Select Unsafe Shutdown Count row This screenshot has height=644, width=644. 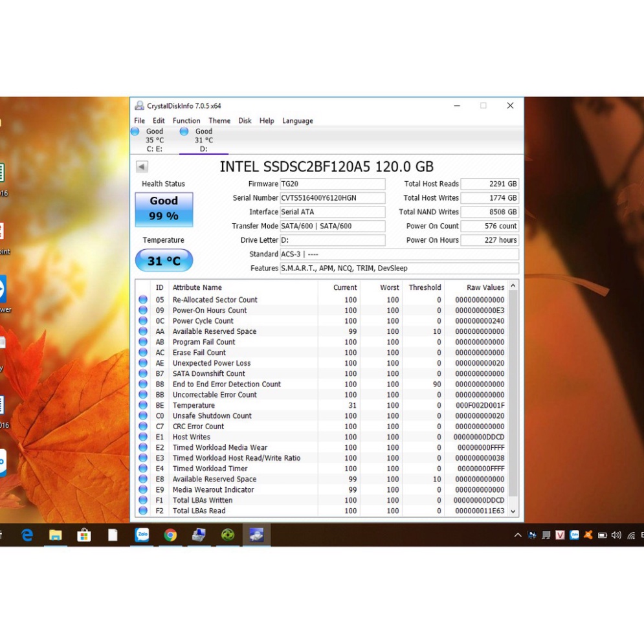pos(322,416)
